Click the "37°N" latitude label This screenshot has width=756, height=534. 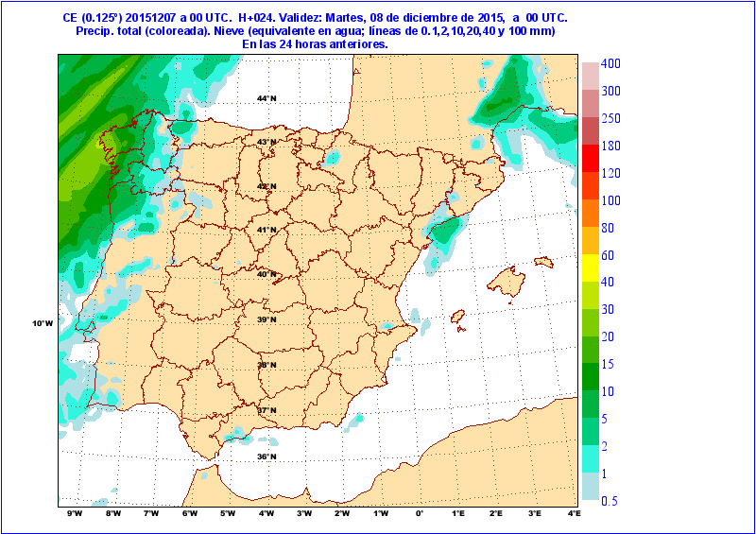tap(266, 410)
